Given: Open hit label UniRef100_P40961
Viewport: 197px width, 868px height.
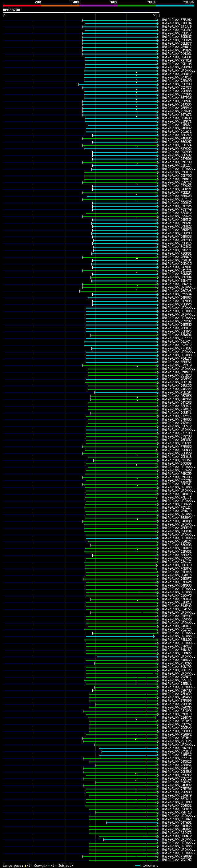Looking at the screenshot, I should (x=176, y=399).
